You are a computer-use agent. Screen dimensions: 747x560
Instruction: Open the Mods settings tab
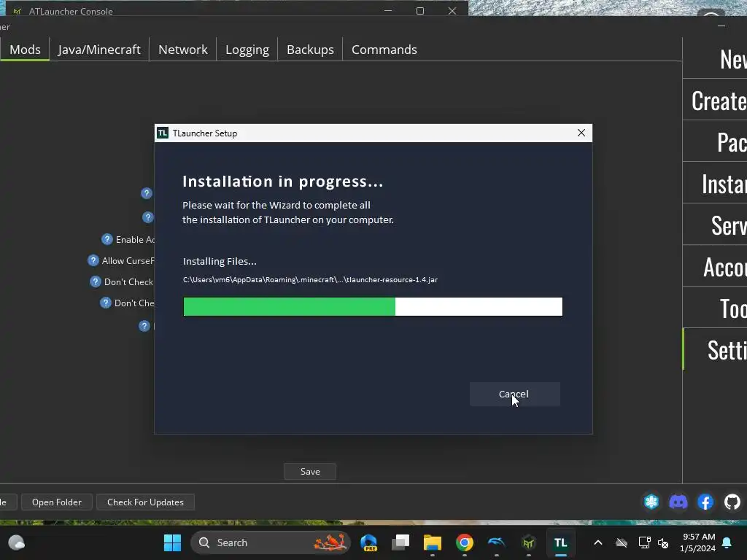coord(25,50)
